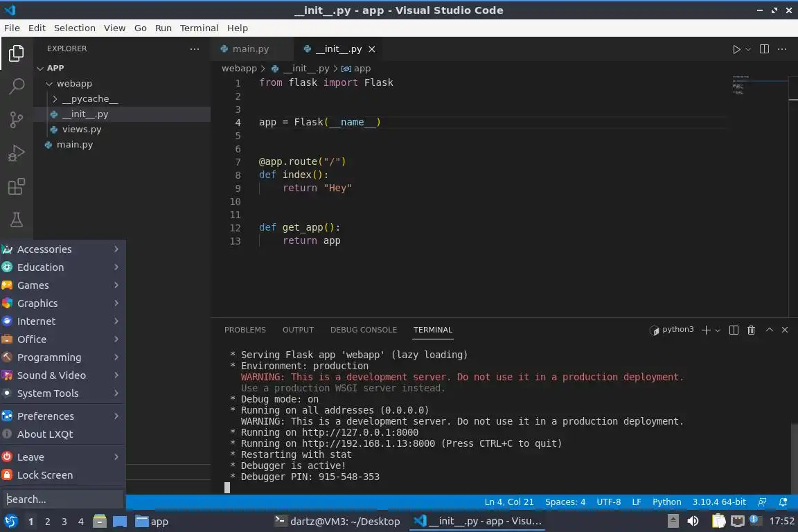Expand Accessories submenu in LXQt menu
Viewport: 798px width, 532px height.
coord(62,249)
